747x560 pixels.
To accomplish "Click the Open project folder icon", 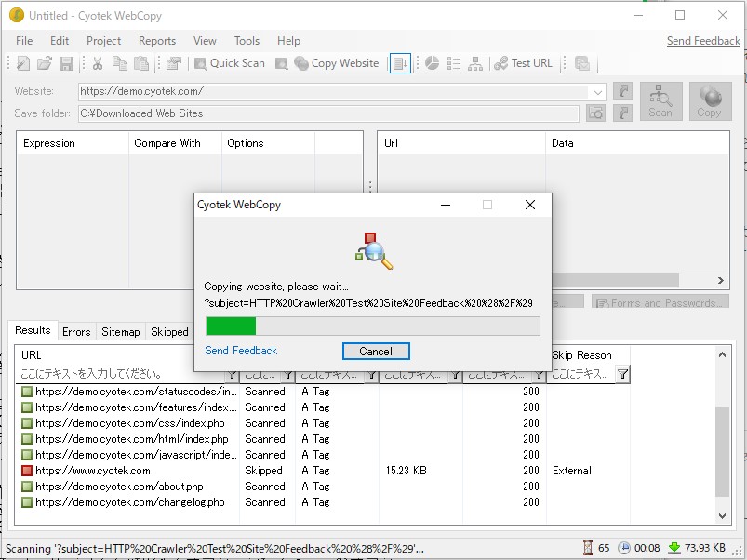I will pyautogui.click(x=45, y=63).
